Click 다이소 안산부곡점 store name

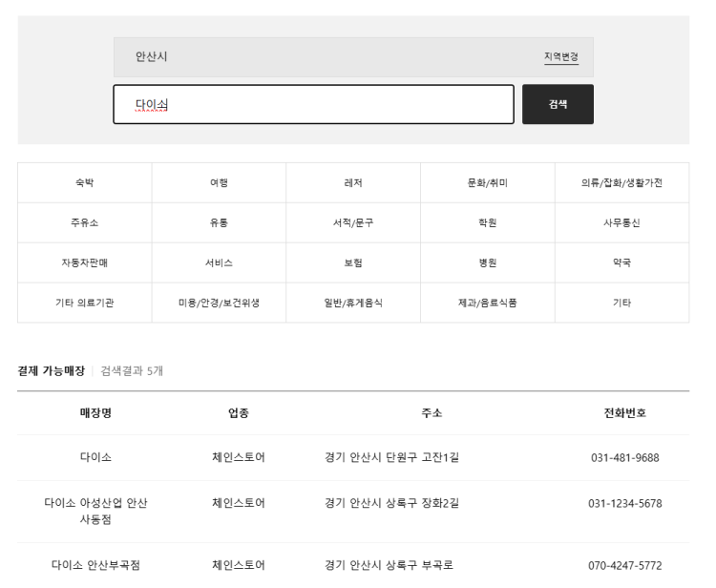(95, 565)
